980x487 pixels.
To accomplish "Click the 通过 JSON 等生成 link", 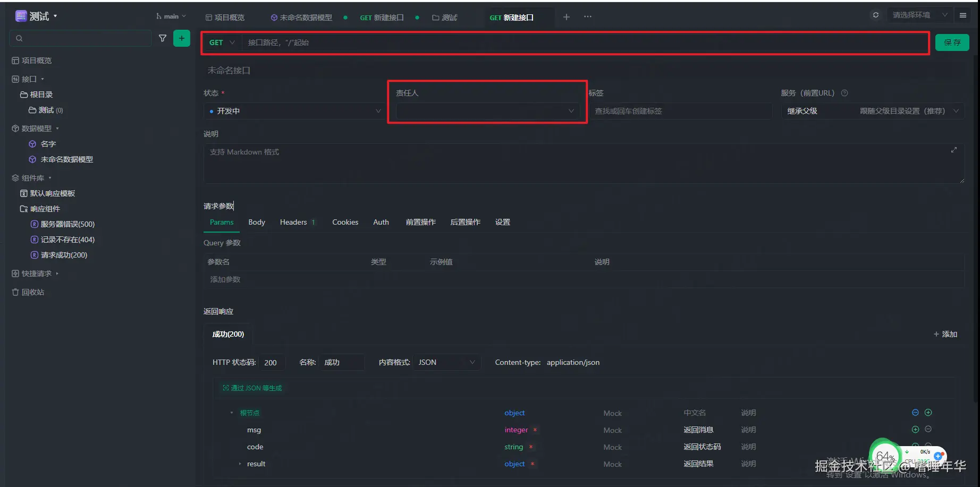I will (x=252, y=388).
